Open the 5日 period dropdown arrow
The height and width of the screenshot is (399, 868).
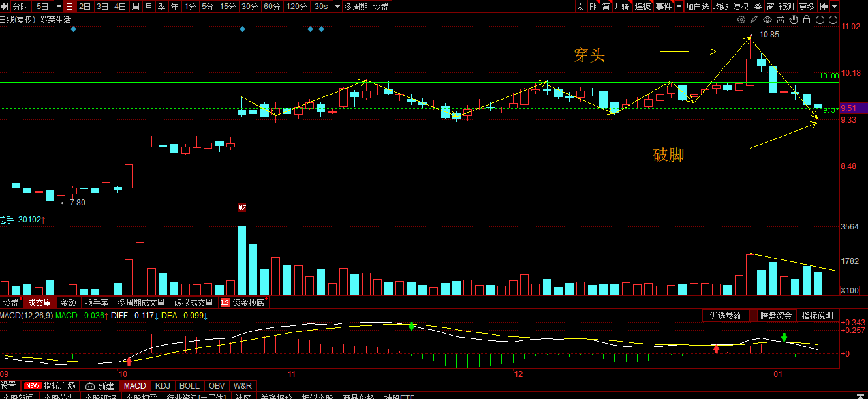(x=57, y=7)
